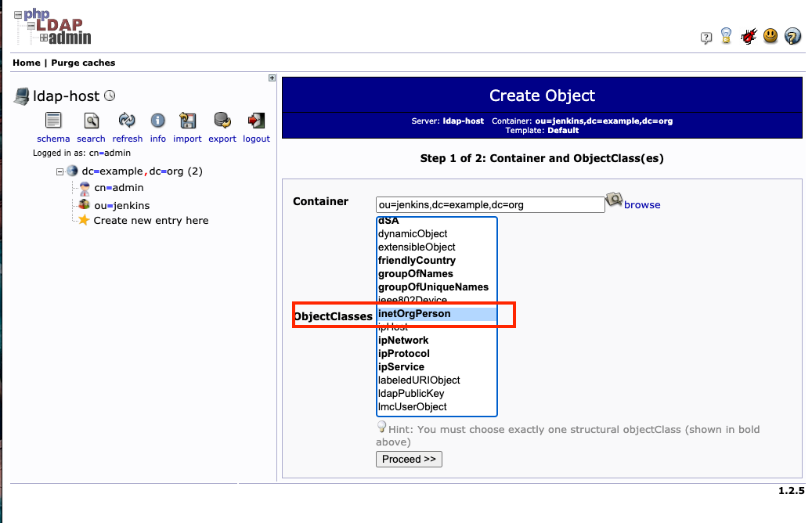Open help via blue question mark icon
The width and height of the screenshot is (812, 523).
pyautogui.click(x=792, y=36)
